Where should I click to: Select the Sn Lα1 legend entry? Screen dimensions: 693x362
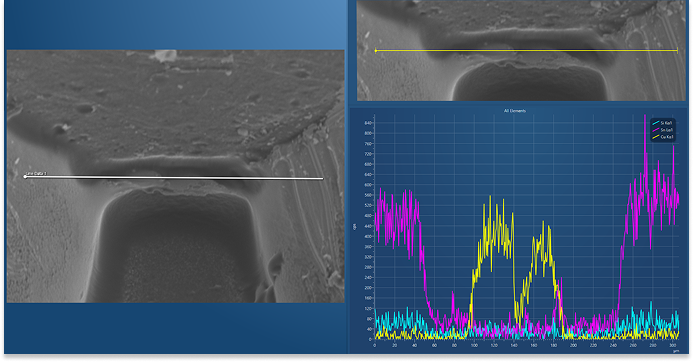(x=663, y=130)
